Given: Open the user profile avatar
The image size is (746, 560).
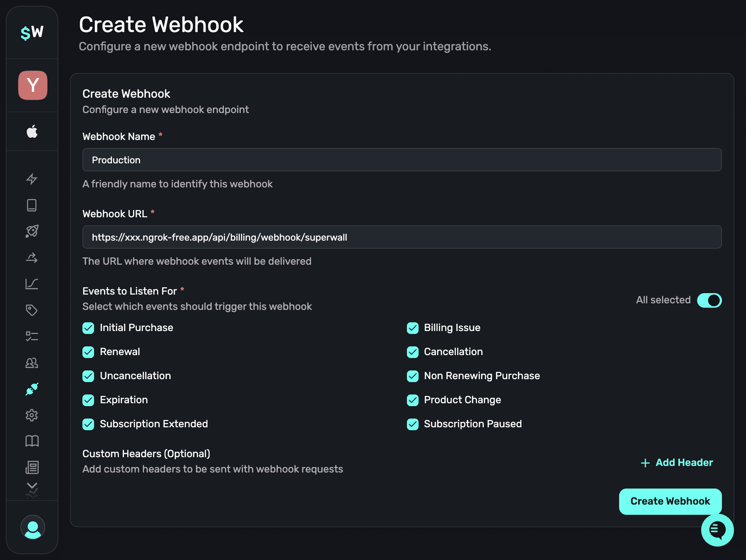Looking at the screenshot, I should click(32, 527).
